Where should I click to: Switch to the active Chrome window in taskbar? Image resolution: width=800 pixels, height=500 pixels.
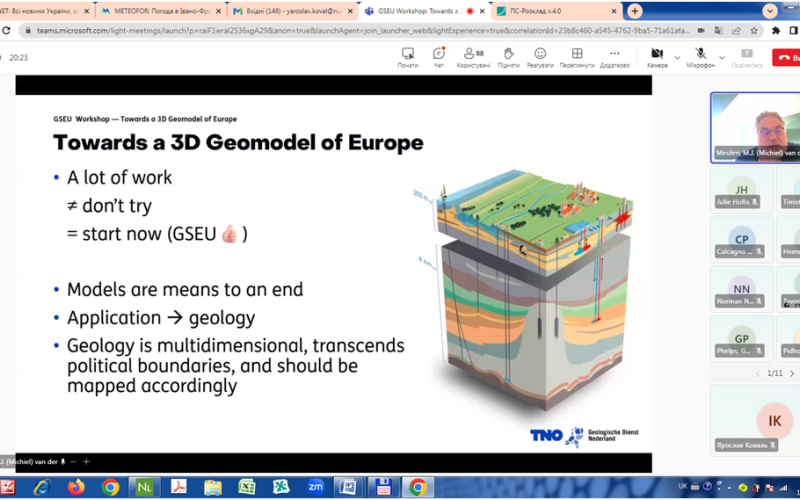coord(418,488)
